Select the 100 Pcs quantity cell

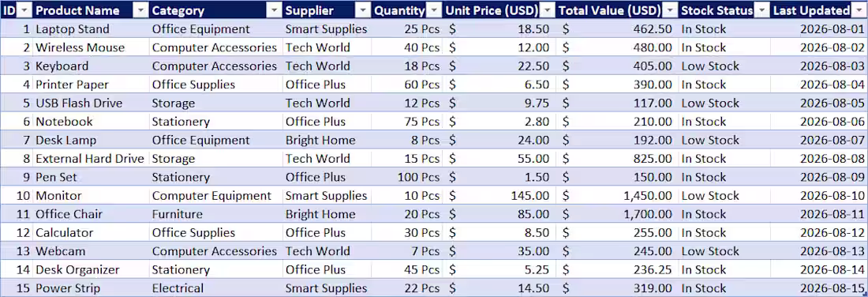tap(407, 177)
